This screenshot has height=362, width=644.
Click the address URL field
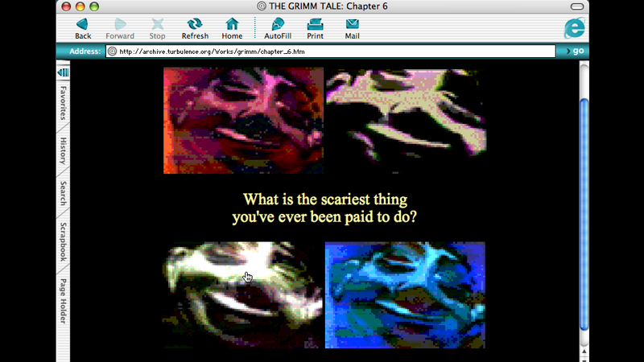point(330,51)
